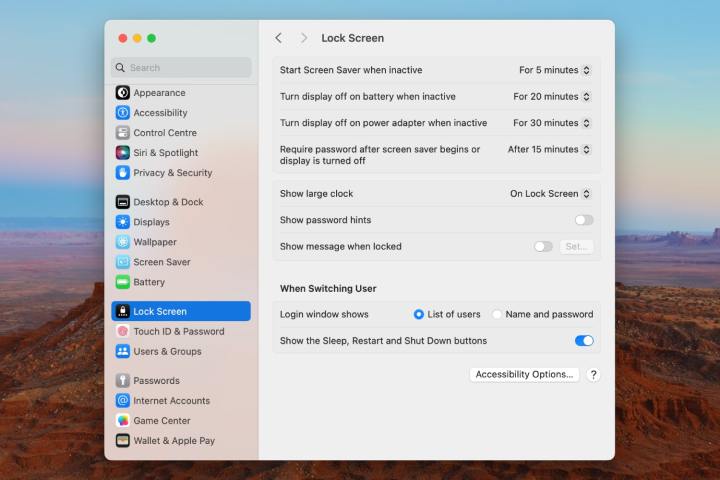
Task: Enable Show message when locked switch
Action: [x=543, y=247]
